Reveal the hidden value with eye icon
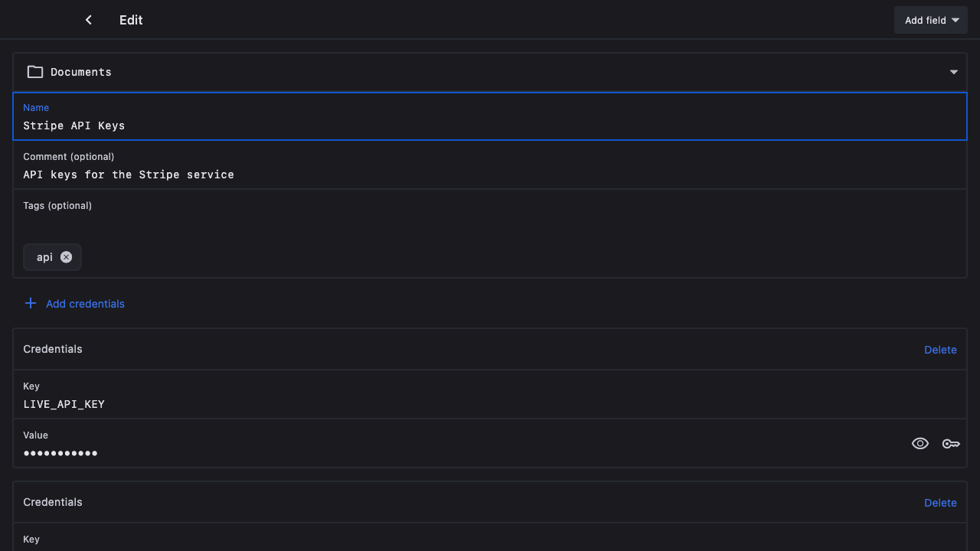The width and height of the screenshot is (980, 551). pyautogui.click(x=920, y=444)
